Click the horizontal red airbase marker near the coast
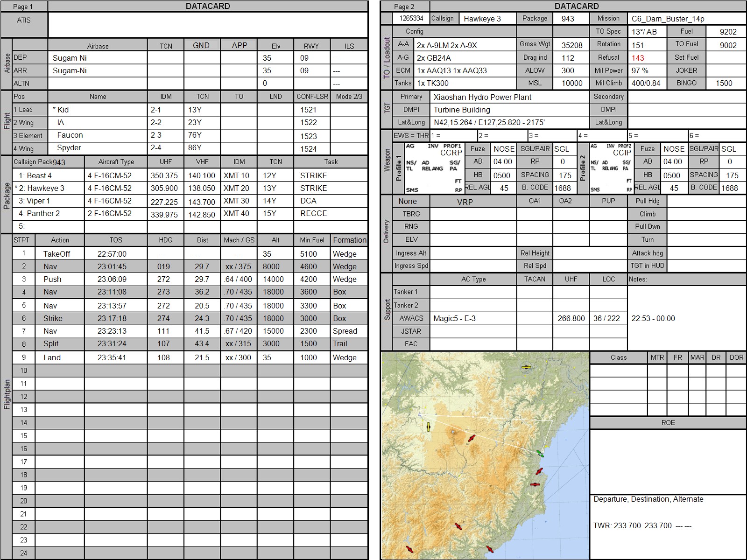The image size is (747, 560). pos(535,485)
